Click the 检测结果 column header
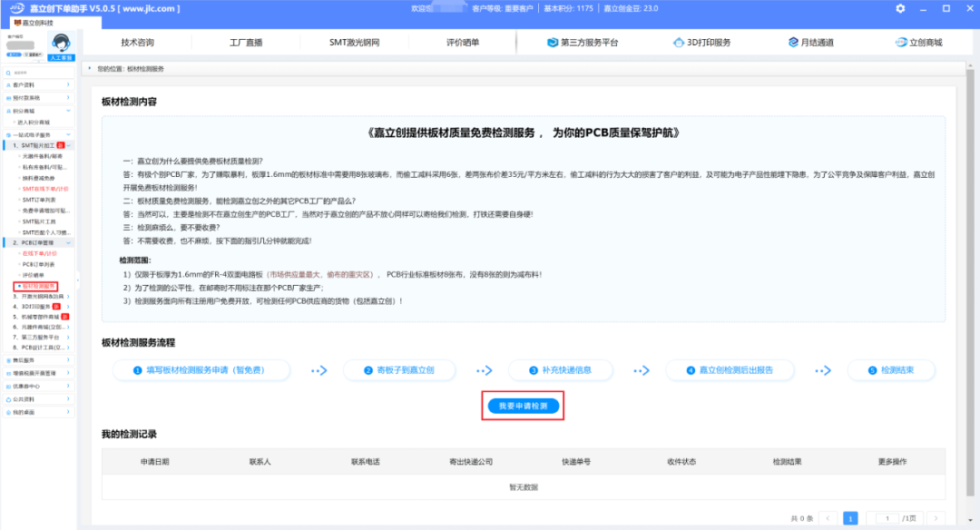The image size is (980, 530). click(787, 462)
